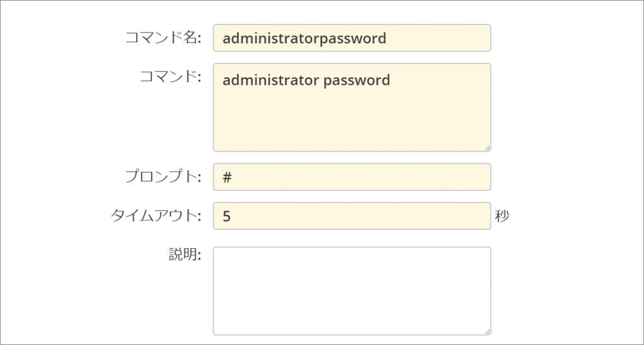Screen dimensions: 644x345
Task: Click the タイムアウト: label
Action: (155, 216)
